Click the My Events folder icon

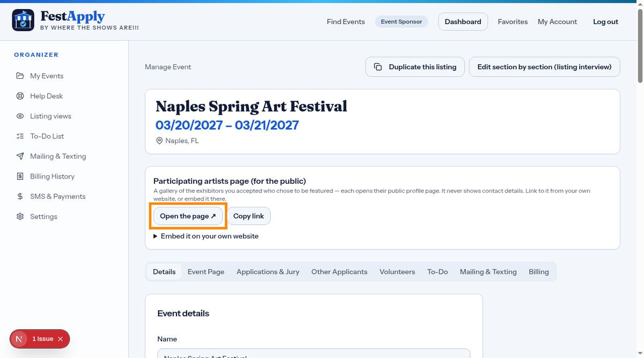[20, 76]
